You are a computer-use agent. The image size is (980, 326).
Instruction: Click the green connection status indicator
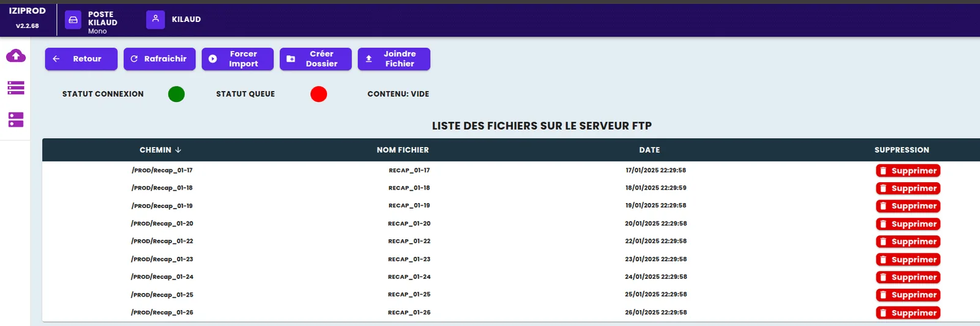pyautogui.click(x=176, y=94)
